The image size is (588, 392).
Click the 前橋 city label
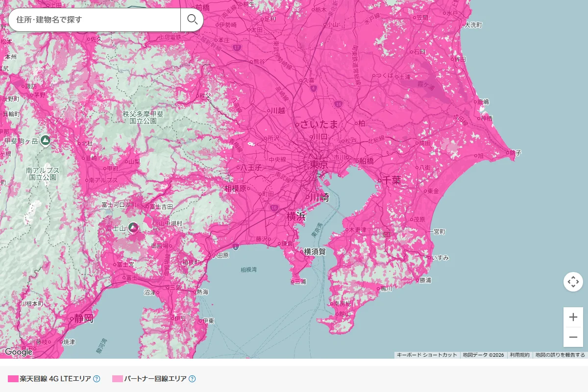click(202, 7)
